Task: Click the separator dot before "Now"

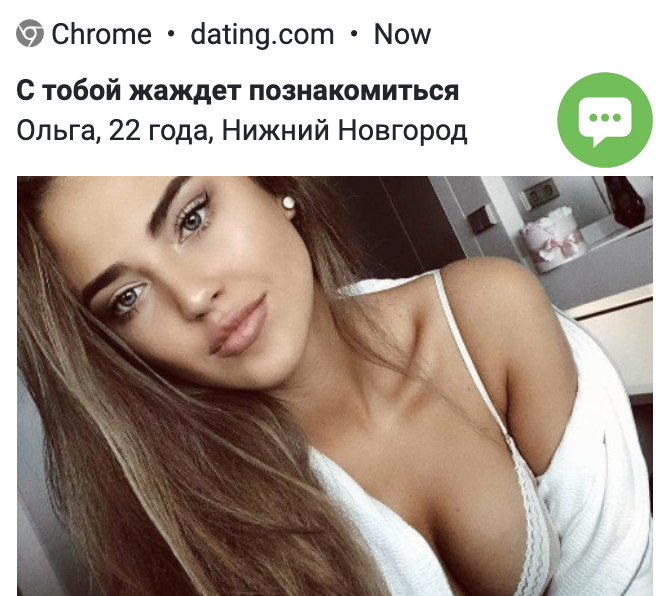Action: coord(354,34)
